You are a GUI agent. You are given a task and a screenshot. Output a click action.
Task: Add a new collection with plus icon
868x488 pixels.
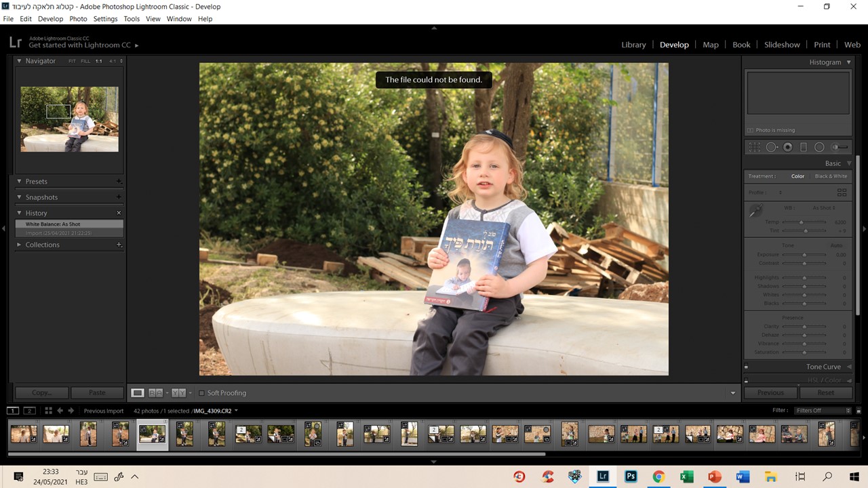(x=119, y=245)
